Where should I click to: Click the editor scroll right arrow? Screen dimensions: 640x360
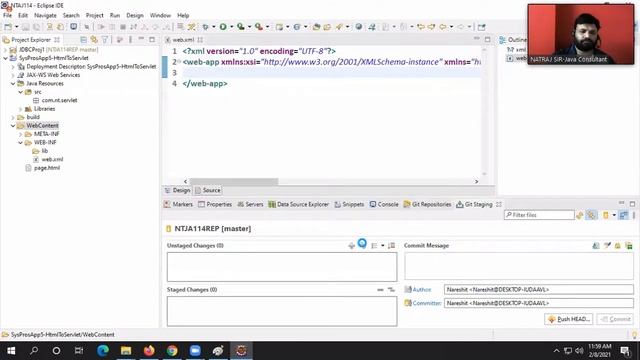476,181
